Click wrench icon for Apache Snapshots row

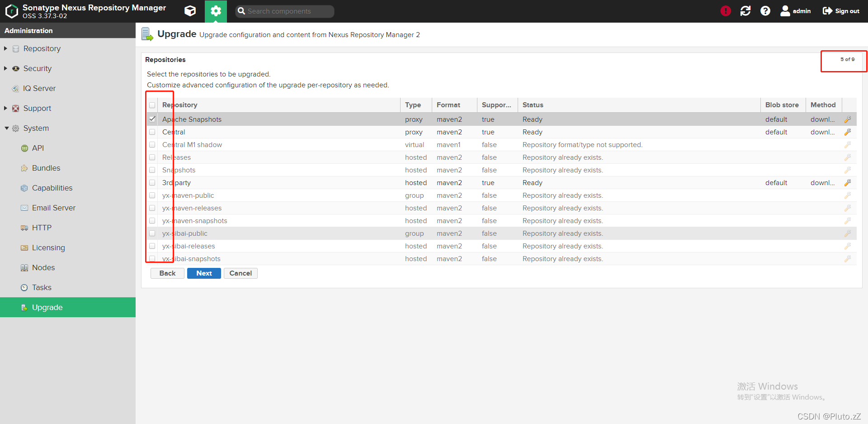(x=848, y=119)
